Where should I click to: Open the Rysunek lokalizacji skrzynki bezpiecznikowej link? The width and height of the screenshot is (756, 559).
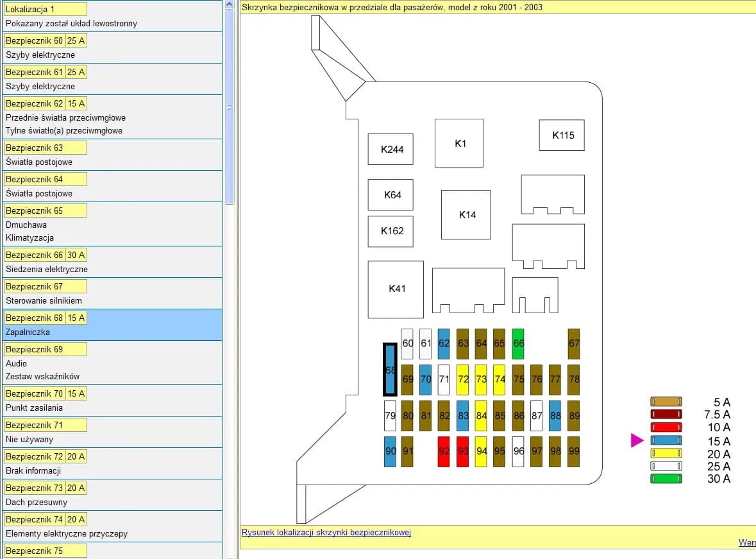click(326, 532)
